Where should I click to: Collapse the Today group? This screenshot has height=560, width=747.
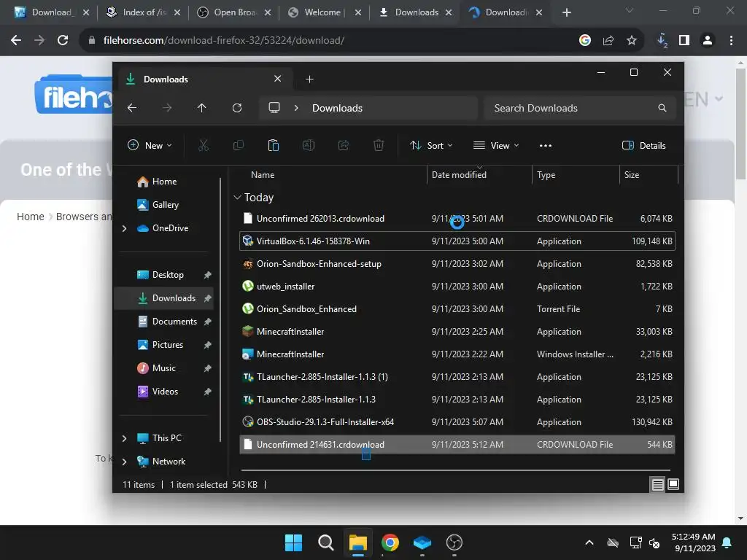pos(237,197)
